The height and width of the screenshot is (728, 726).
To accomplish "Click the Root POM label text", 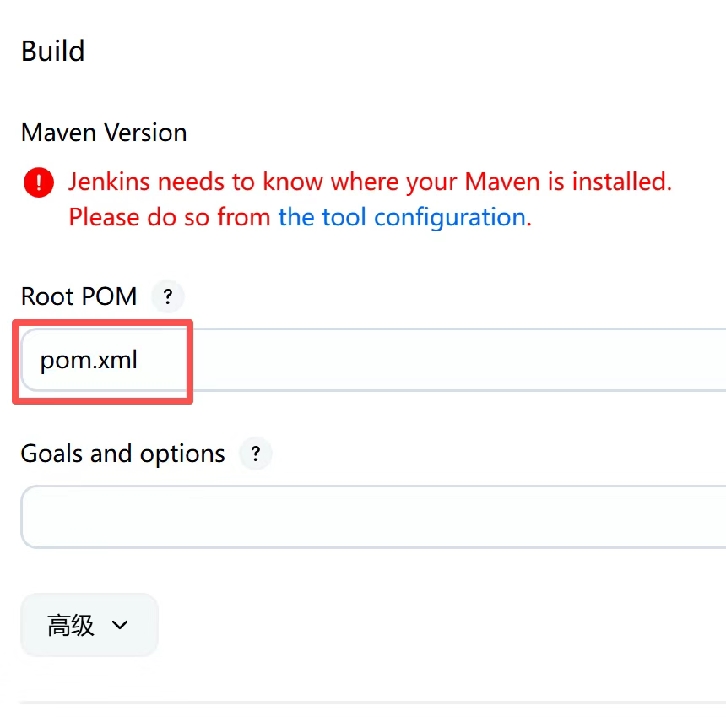I will coord(79,297).
